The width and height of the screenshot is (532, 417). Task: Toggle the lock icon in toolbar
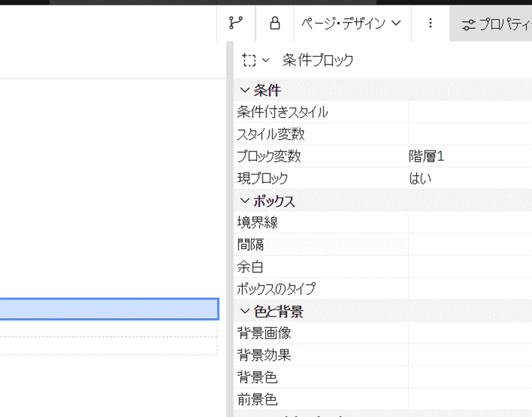point(275,23)
